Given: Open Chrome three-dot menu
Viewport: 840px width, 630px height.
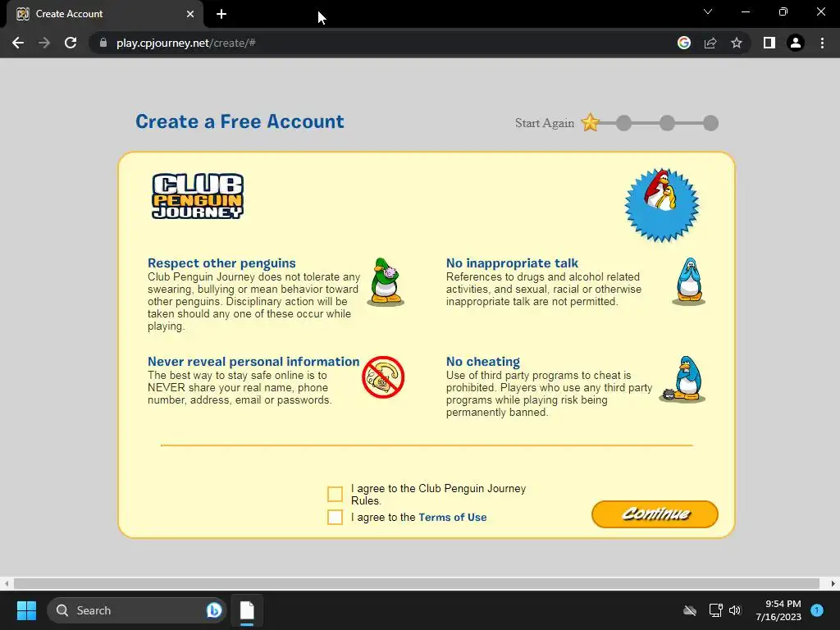Looking at the screenshot, I should [x=822, y=43].
